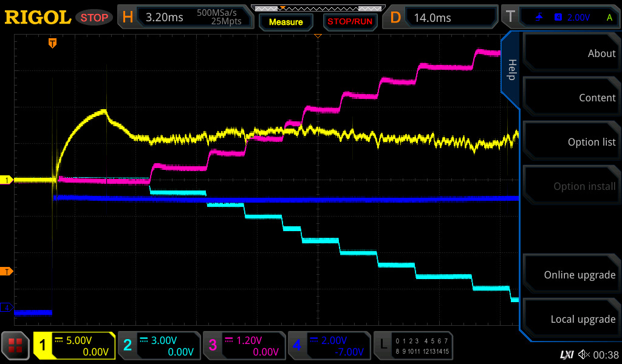Collapse the Help side panel tab
Viewport: 622px width, 364px height.
(511, 70)
